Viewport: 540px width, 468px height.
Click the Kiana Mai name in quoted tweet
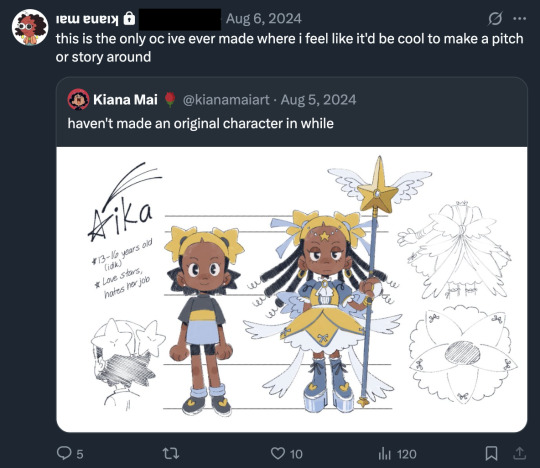tap(125, 100)
